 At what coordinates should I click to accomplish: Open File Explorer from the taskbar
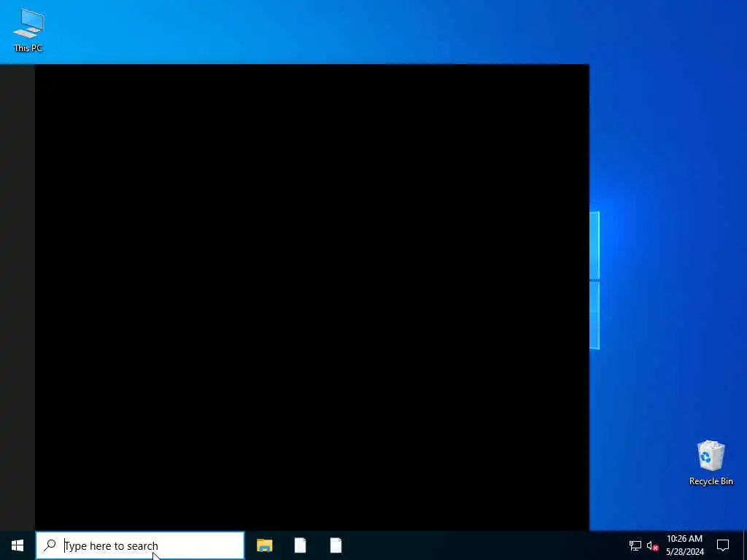tap(264, 545)
